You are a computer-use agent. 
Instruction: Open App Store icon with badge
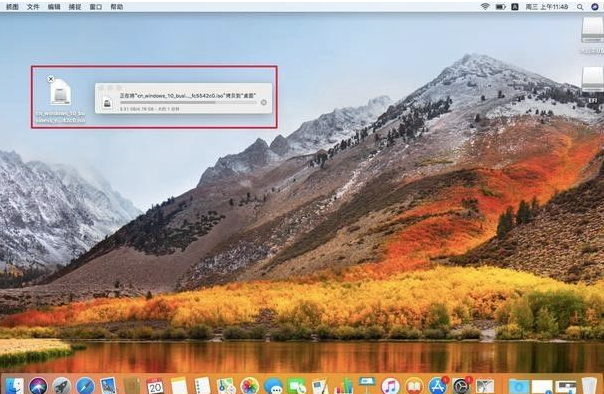(x=438, y=386)
